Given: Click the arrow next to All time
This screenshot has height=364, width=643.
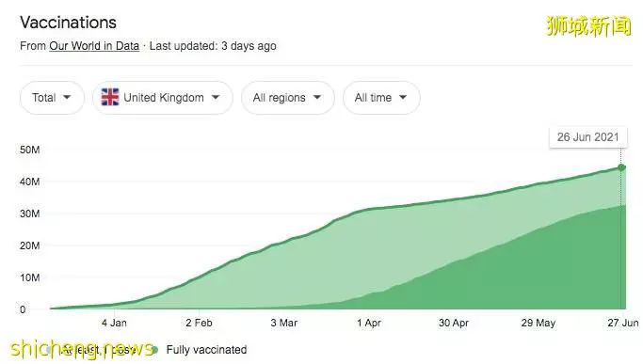Looking at the screenshot, I should (403, 98).
